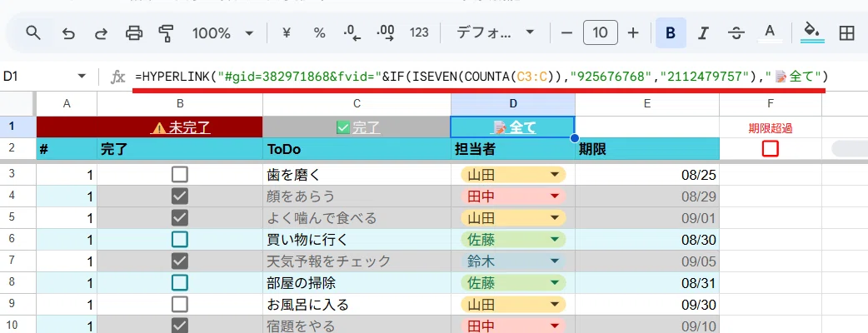The width and height of the screenshot is (868, 333).
Task: Open assignee dropdown for よく噛んで食べる row
Action: coord(554,218)
